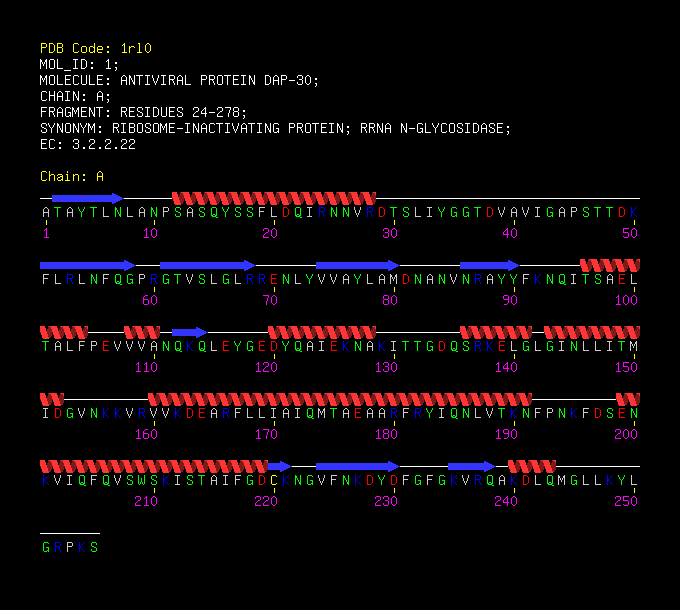This screenshot has height=610, width=680.
Task: Select residue number 20 label
Action: click(270, 233)
